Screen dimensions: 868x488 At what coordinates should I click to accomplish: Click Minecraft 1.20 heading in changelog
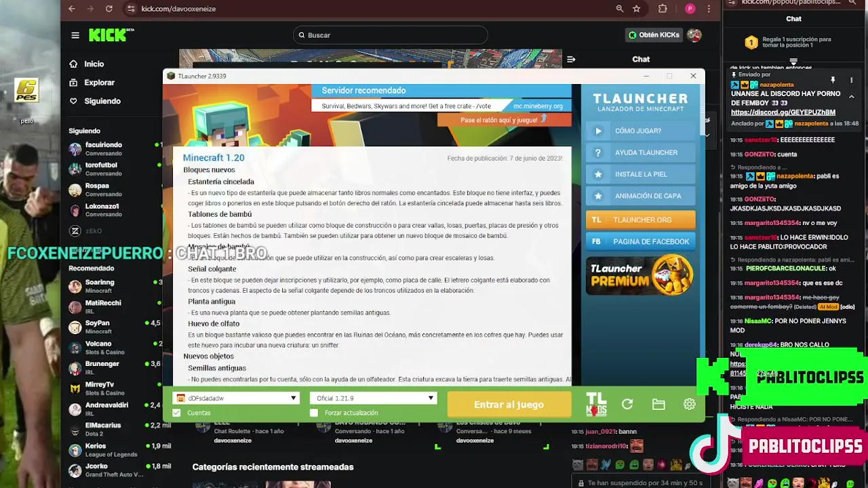214,157
